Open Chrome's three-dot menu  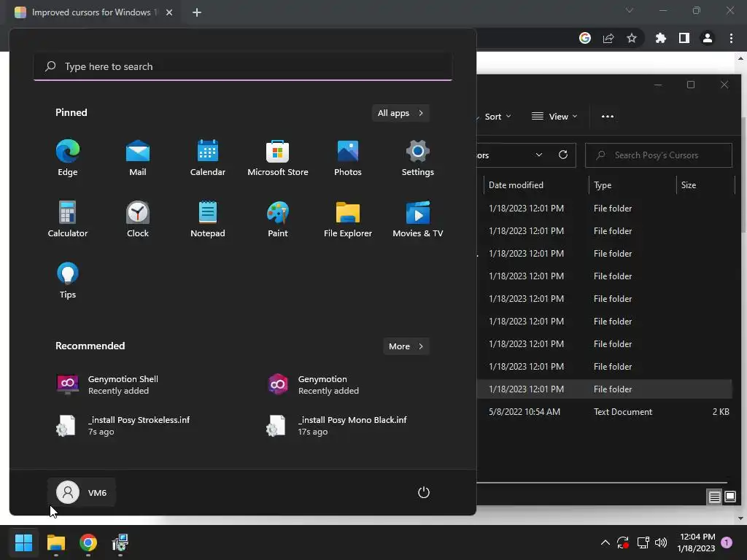731,38
